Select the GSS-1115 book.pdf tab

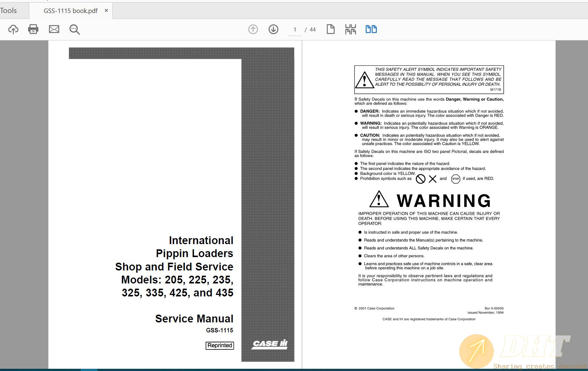[x=70, y=11]
